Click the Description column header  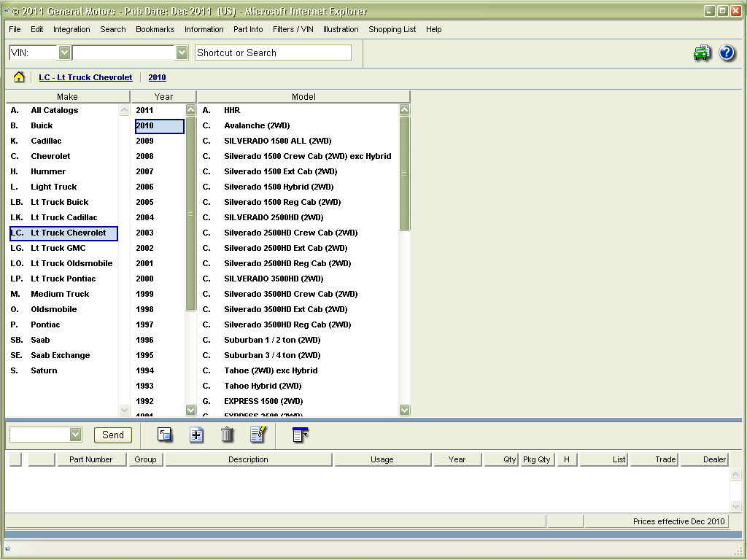(248, 459)
